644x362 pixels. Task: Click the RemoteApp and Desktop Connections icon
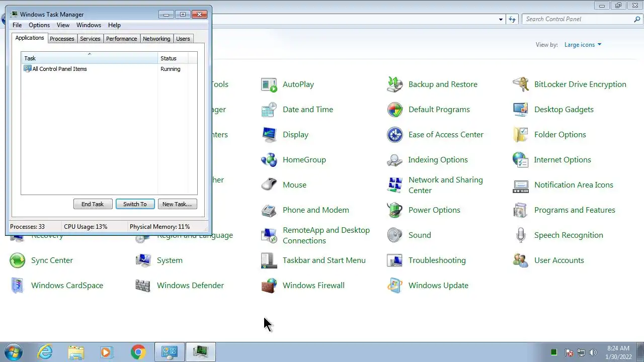269,235
